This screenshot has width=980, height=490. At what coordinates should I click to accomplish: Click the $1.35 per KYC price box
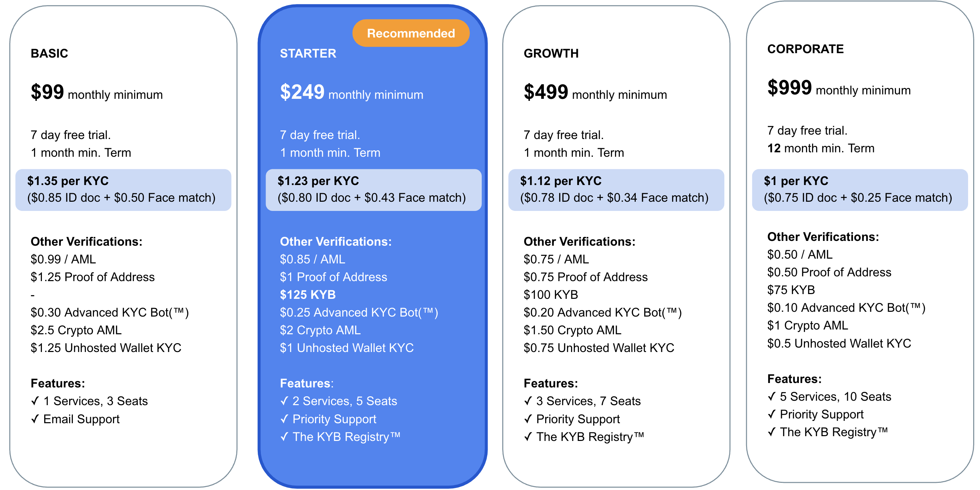click(123, 189)
